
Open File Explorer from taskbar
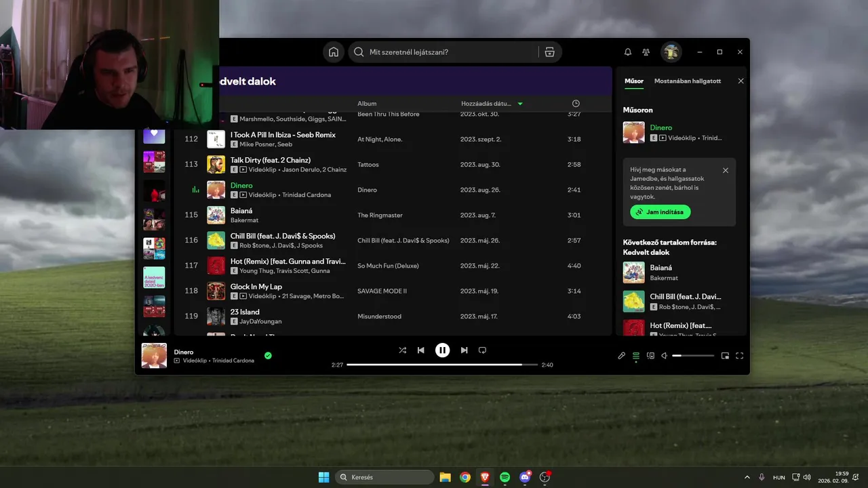coord(446,477)
